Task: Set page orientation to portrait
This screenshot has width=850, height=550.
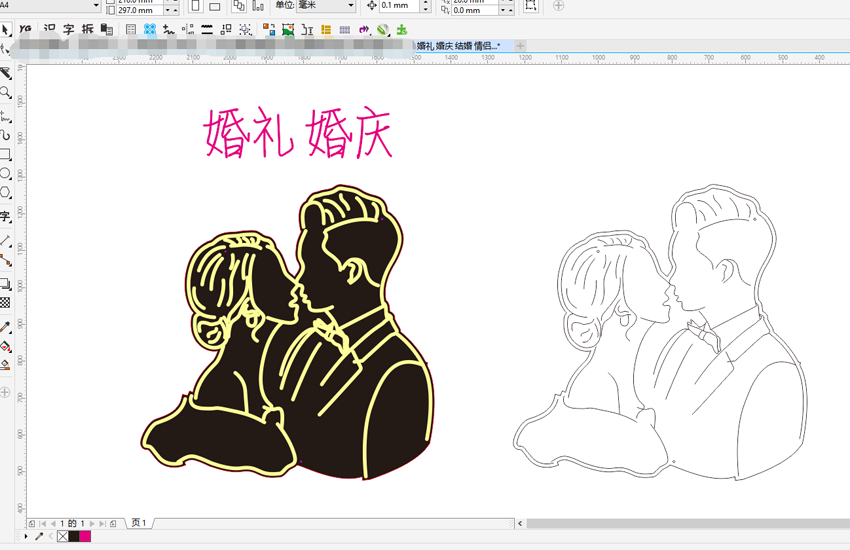Action: pyautogui.click(x=196, y=6)
